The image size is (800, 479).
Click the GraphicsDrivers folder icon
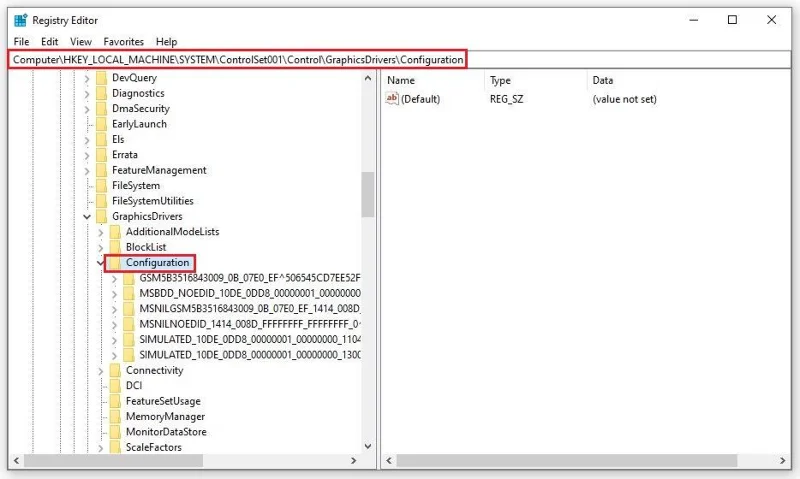coord(102,216)
